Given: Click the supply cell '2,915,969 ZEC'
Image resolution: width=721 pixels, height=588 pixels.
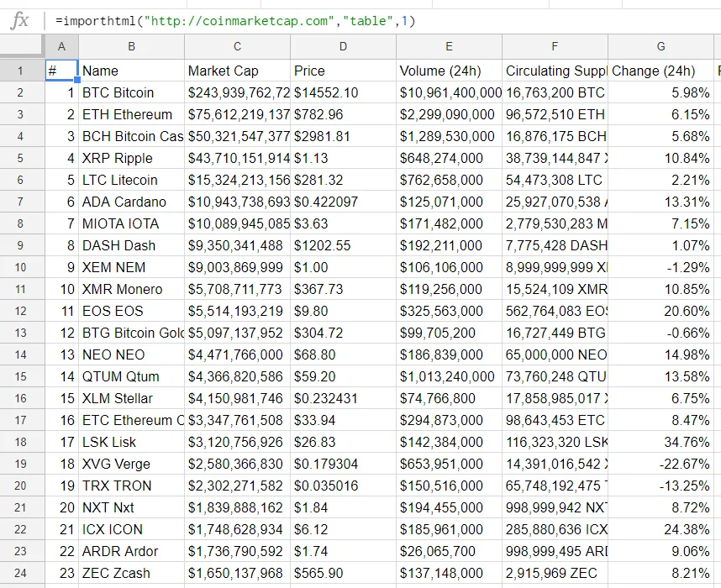Looking at the screenshot, I should 555,573.
